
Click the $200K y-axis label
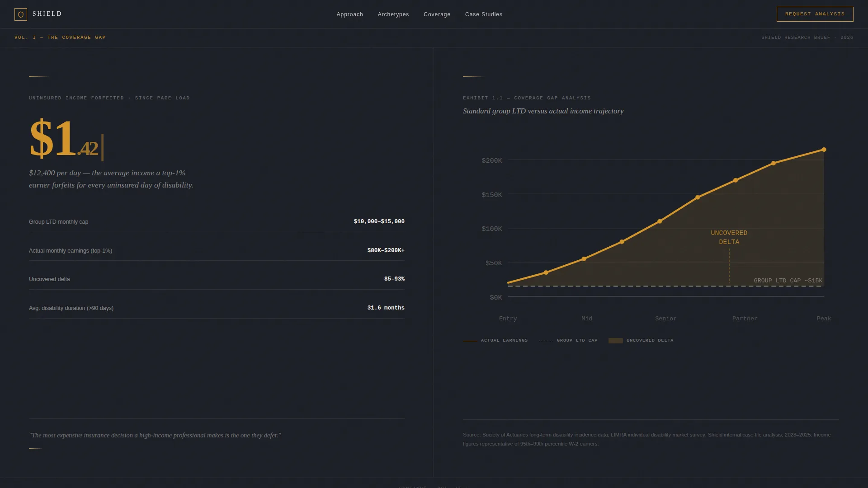point(491,160)
